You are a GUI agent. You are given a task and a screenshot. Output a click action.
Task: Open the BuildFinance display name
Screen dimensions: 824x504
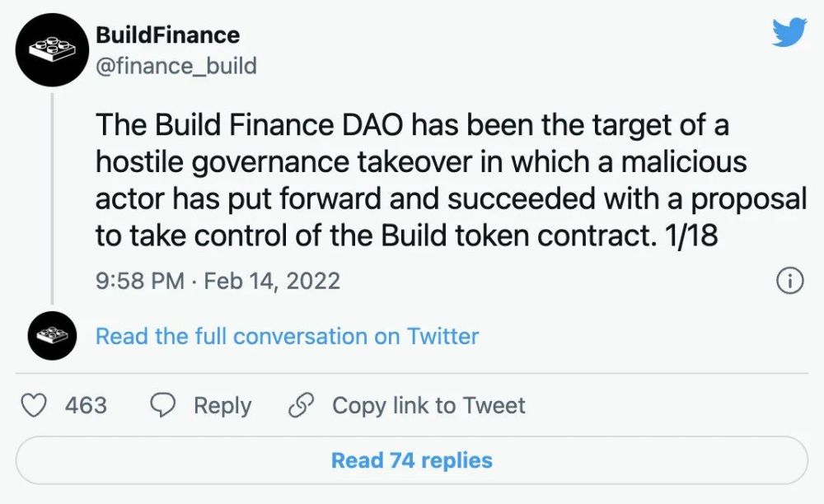(167, 35)
